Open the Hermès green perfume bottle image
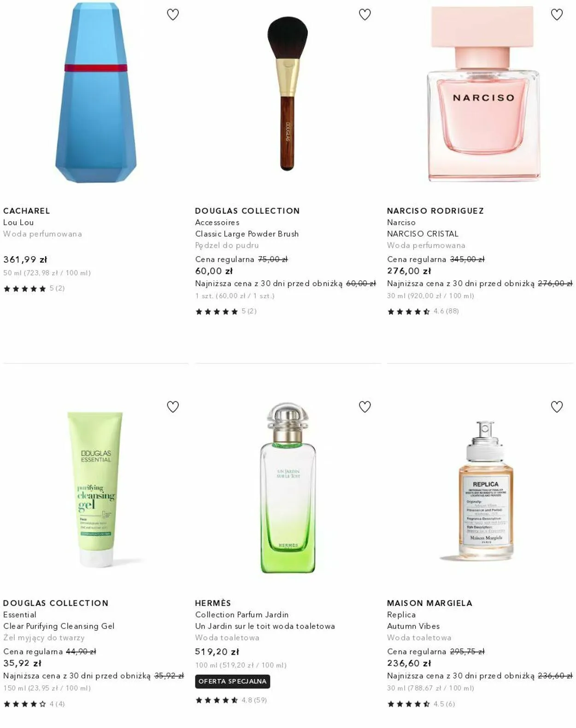The height and width of the screenshot is (728, 576). pyautogui.click(x=288, y=488)
